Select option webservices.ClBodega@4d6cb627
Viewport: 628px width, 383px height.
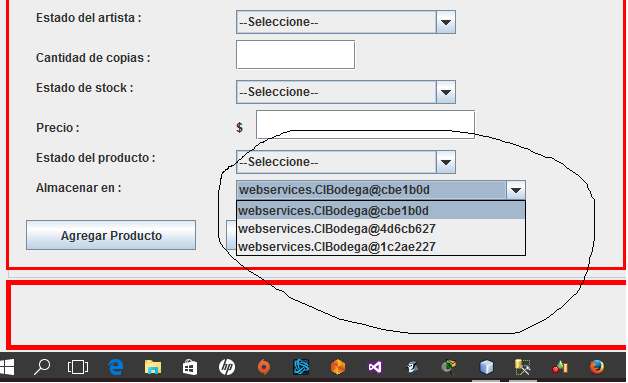tap(381, 229)
